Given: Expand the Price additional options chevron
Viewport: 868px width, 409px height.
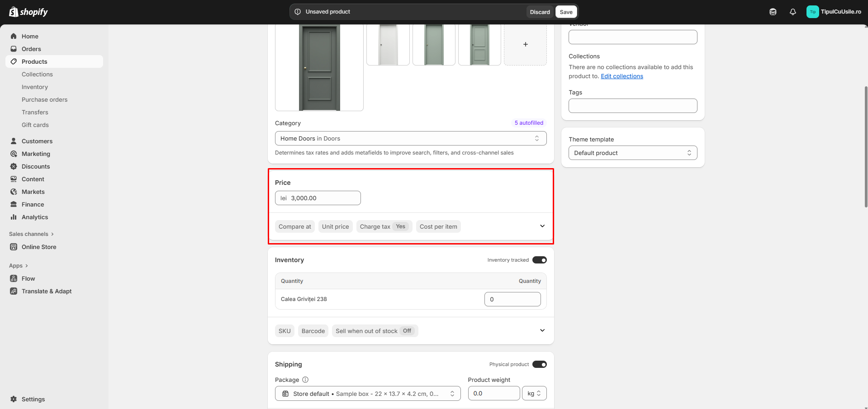Looking at the screenshot, I should (x=542, y=226).
